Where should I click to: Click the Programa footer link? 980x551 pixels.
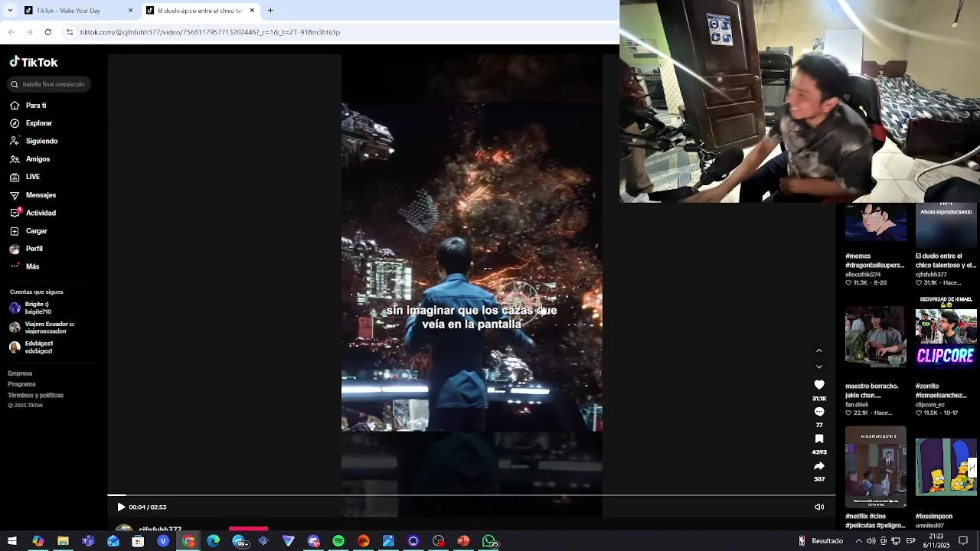click(21, 384)
